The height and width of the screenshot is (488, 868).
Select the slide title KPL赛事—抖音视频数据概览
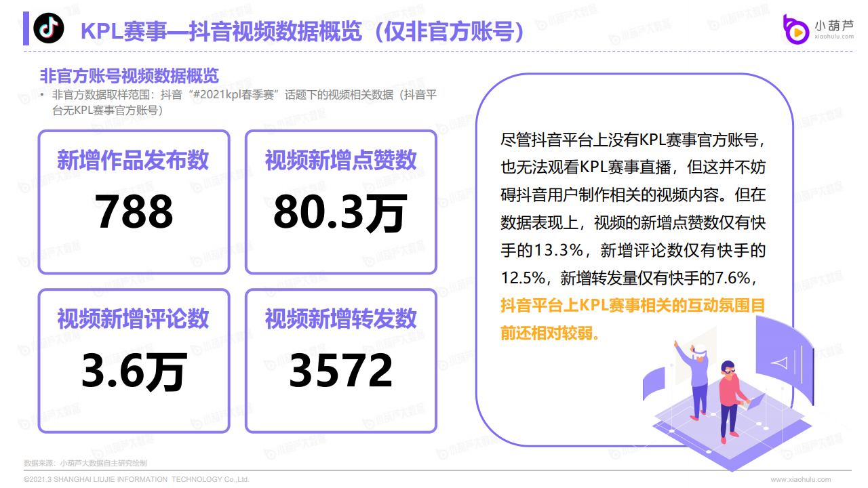point(302,30)
